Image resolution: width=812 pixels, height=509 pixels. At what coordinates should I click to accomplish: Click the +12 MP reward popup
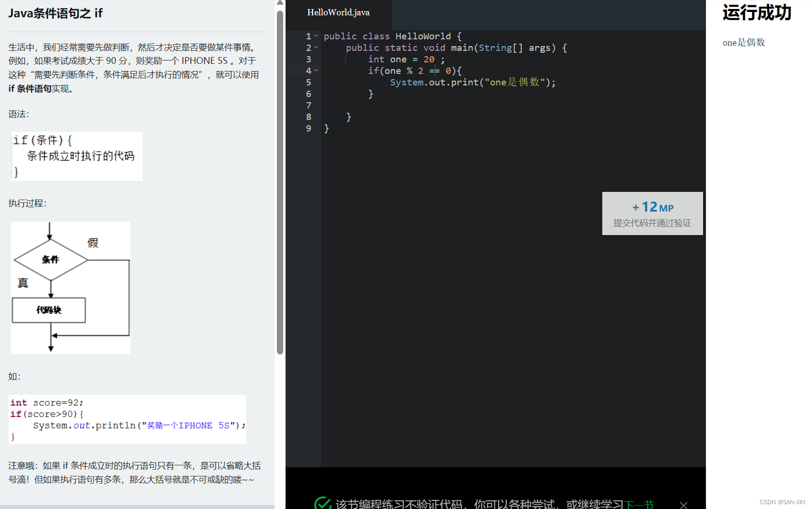(652, 213)
